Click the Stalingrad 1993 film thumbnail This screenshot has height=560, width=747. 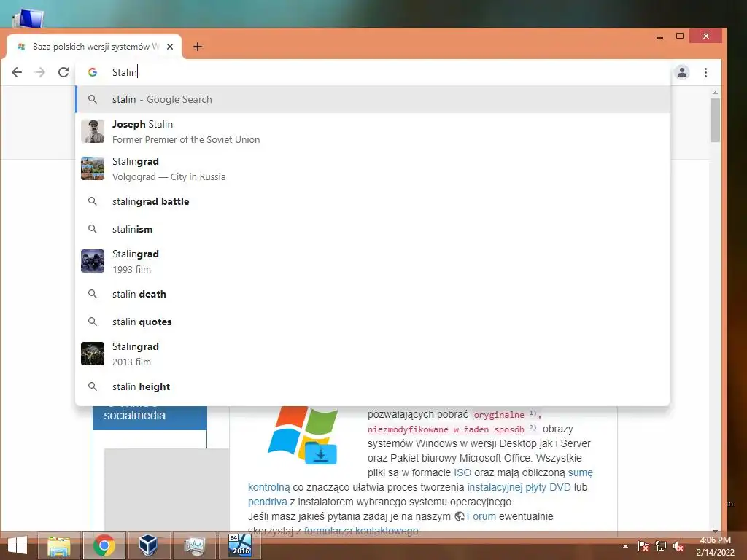pyautogui.click(x=93, y=261)
